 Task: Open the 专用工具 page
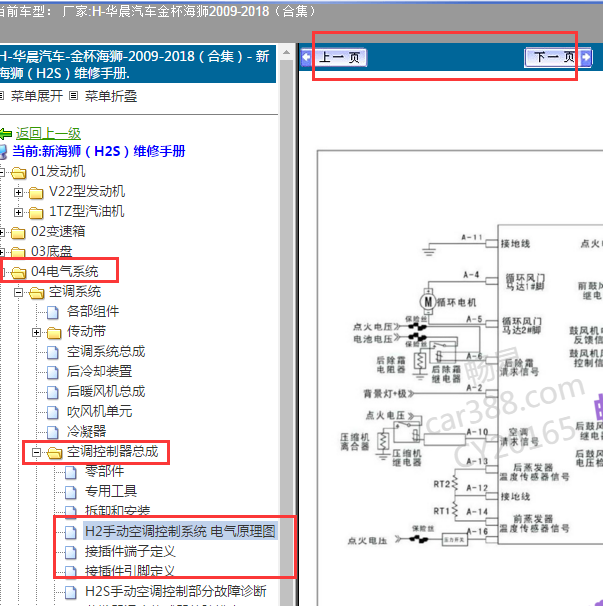[111, 491]
